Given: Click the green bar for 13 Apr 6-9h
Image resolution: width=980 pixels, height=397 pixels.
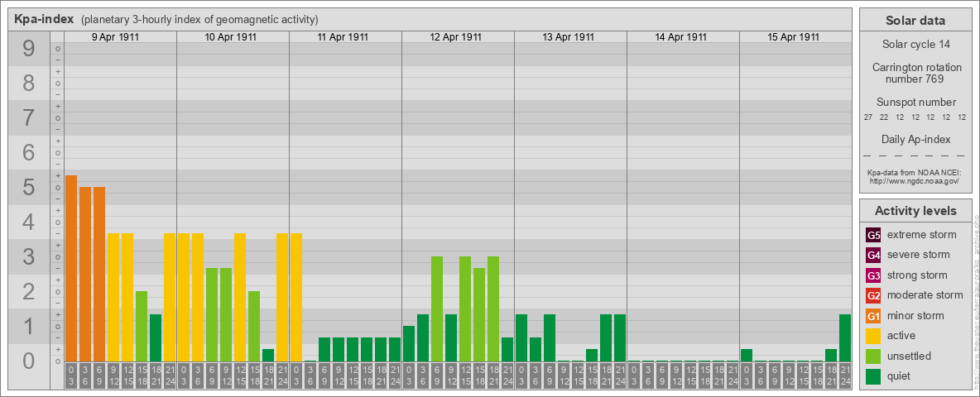Looking at the screenshot, I should point(550,337).
